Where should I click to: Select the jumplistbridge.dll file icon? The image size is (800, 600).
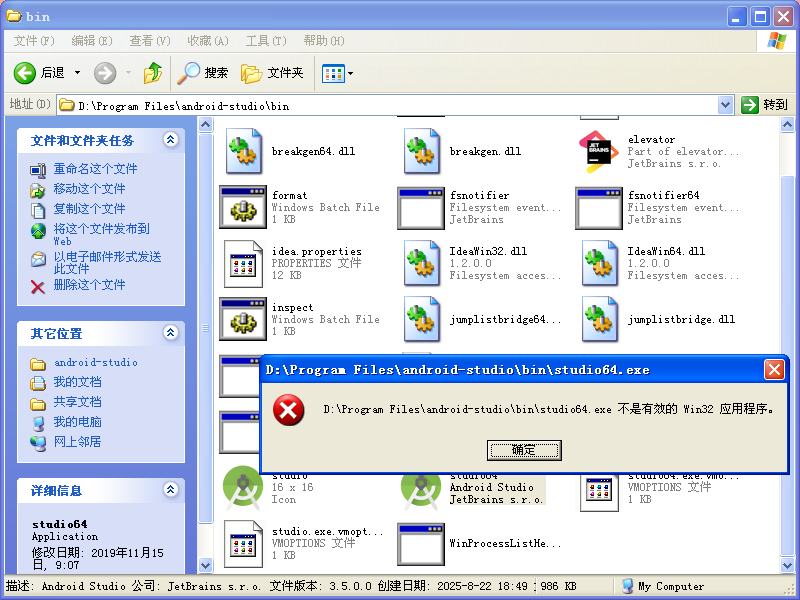[599, 319]
